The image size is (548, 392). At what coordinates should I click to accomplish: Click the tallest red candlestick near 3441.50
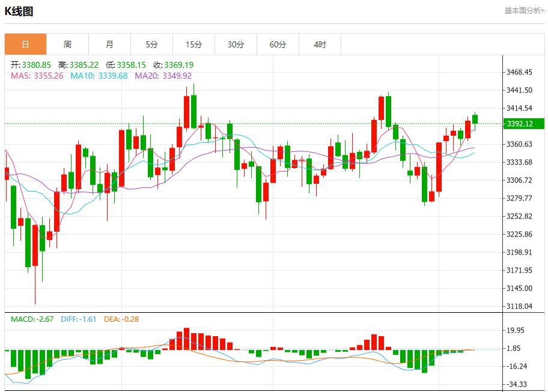(x=188, y=111)
